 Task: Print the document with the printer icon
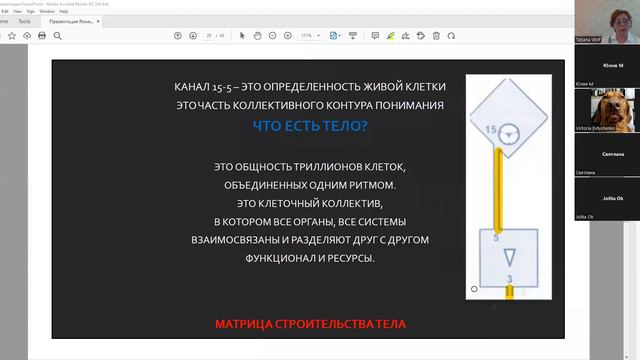(42, 36)
